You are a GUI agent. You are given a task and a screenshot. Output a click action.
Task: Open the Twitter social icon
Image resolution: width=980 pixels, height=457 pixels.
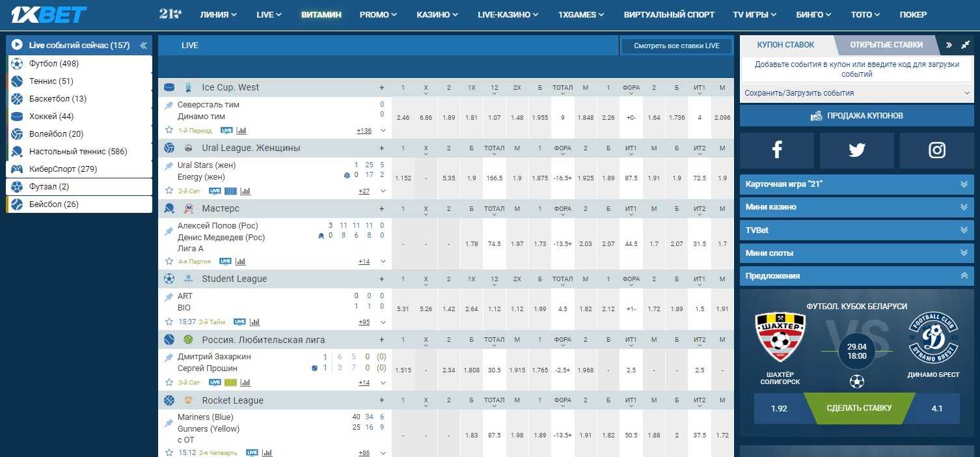[x=857, y=150]
